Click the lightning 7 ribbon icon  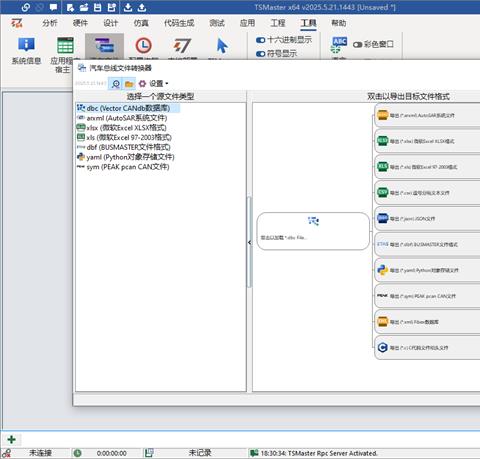pyautogui.click(x=182, y=47)
